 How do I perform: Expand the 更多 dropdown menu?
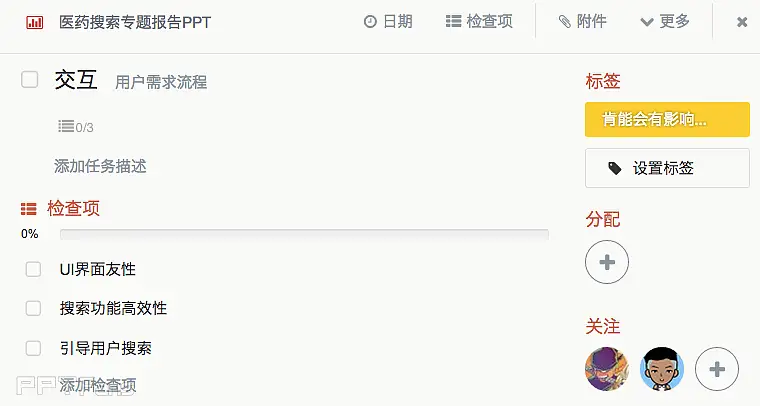[x=665, y=21]
